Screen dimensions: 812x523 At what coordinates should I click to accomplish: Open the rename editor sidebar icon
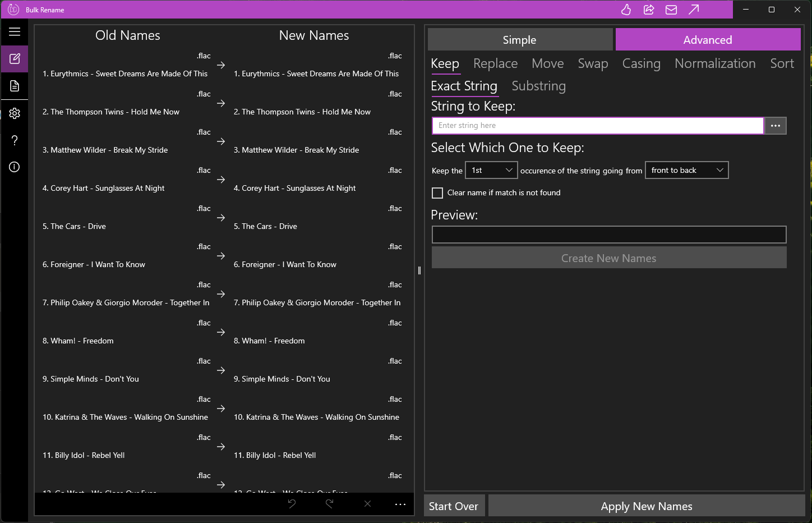(x=15, y=59)
